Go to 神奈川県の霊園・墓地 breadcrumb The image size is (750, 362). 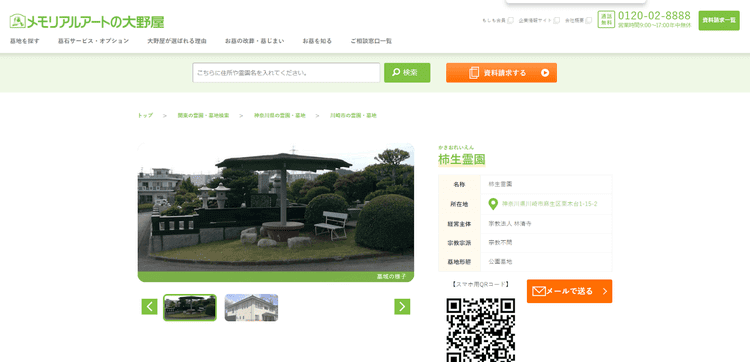[x=280, y=116]
